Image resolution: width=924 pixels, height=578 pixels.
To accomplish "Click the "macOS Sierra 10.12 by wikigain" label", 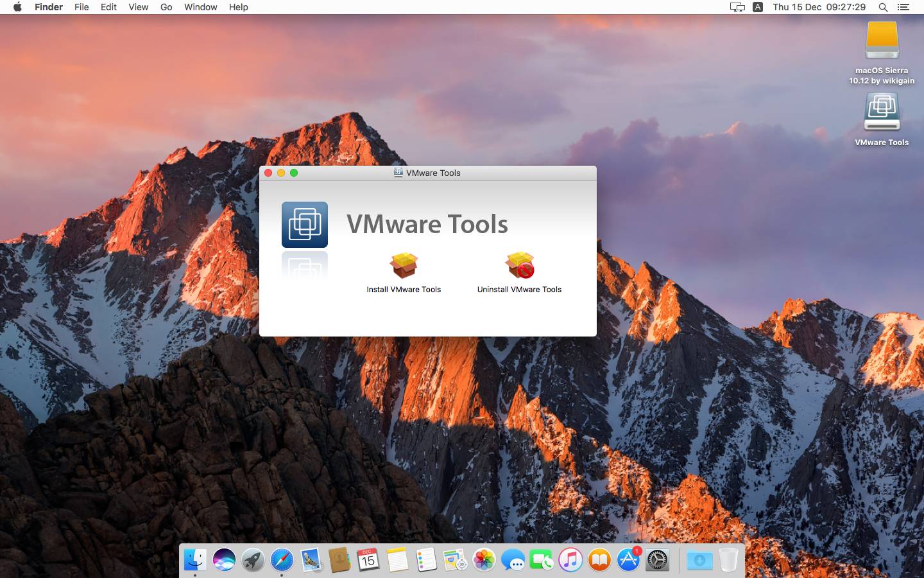I will click(882, 76).
